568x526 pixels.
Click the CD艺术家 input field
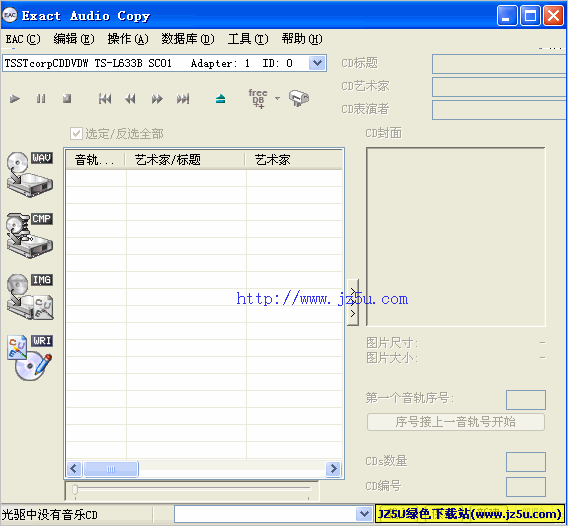(x=500, y=87)
